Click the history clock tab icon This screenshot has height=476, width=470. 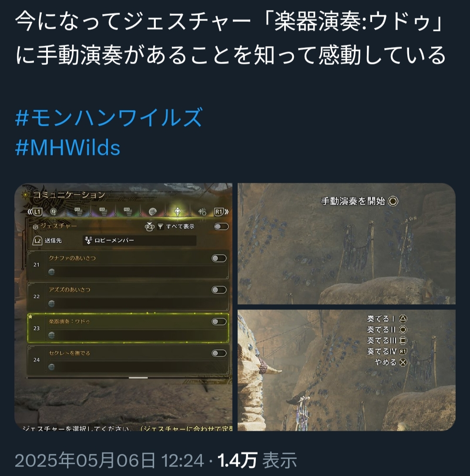point(54,211)
